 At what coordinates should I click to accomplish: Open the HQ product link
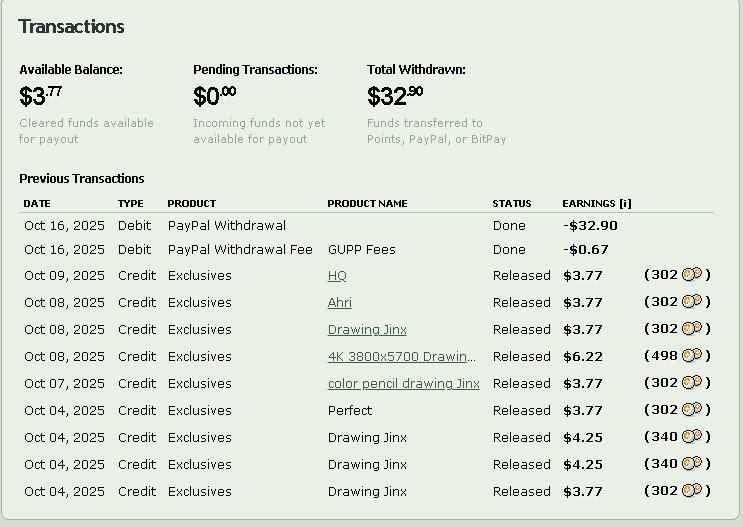[337, 276]
